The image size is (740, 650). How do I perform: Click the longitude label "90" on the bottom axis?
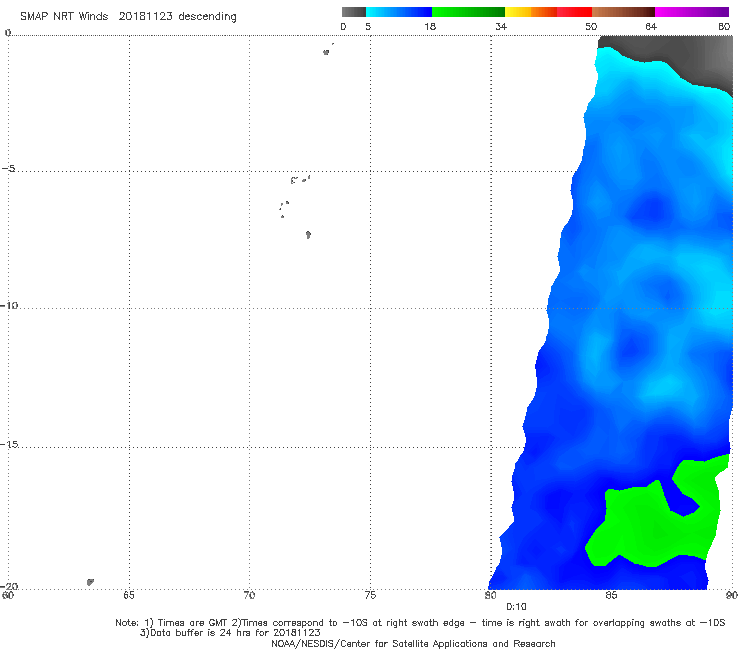click(732, 595)
